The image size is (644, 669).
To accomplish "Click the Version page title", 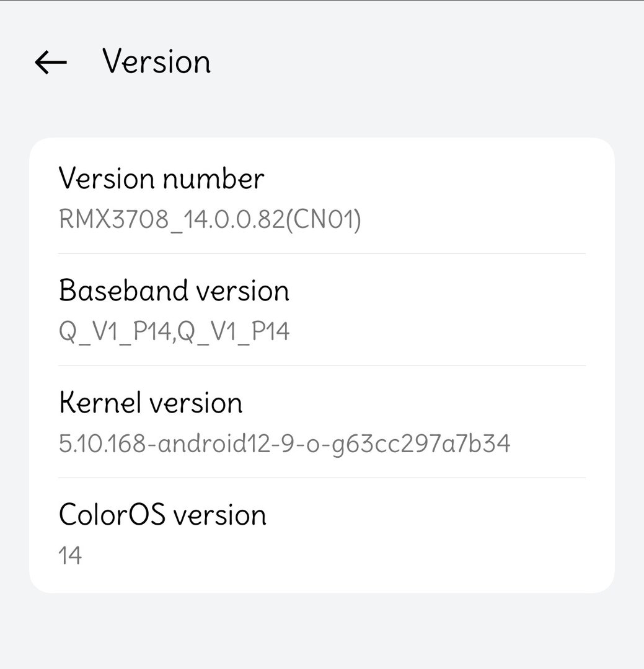I will coord(156,62).
